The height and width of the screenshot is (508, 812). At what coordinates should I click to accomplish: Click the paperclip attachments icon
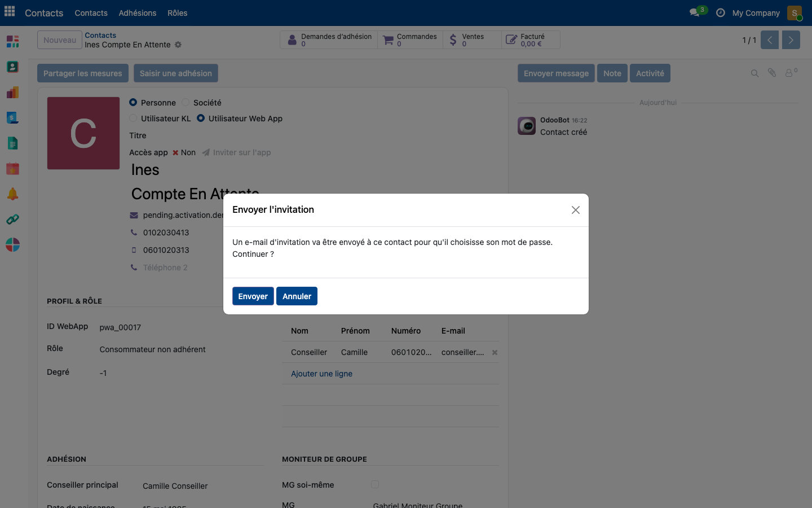coord(772,73)
